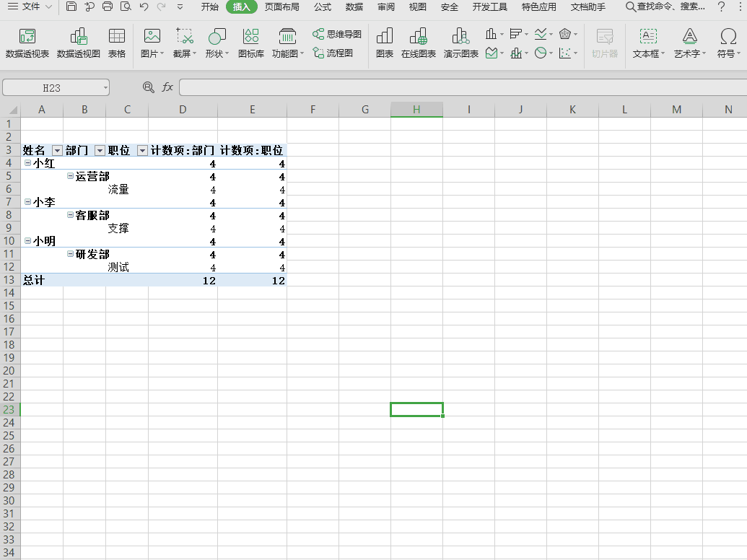Select the row 23 header
The width and height of the screenshot is (747, 560).
[x=9, y=409]
